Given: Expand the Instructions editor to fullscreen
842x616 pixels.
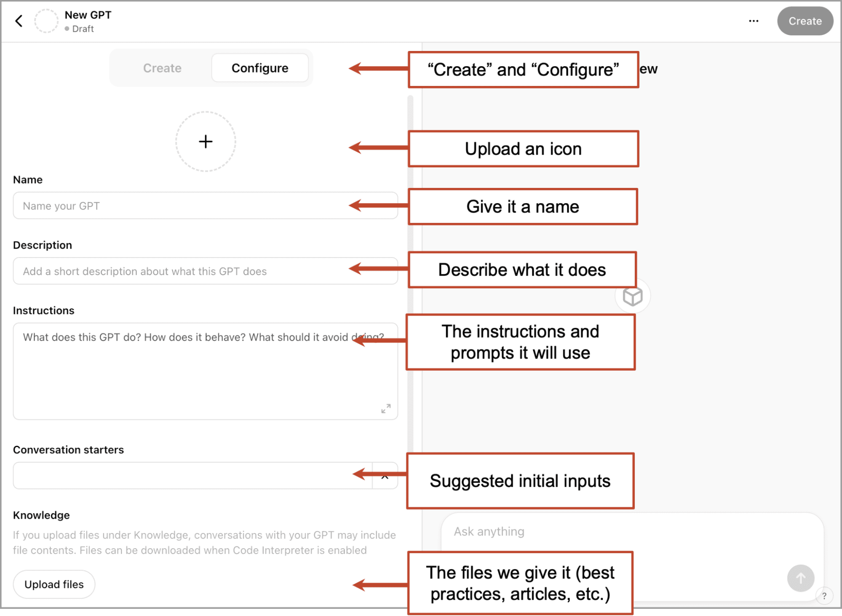Looking at the screenshot, I should [x=385, y=407].
